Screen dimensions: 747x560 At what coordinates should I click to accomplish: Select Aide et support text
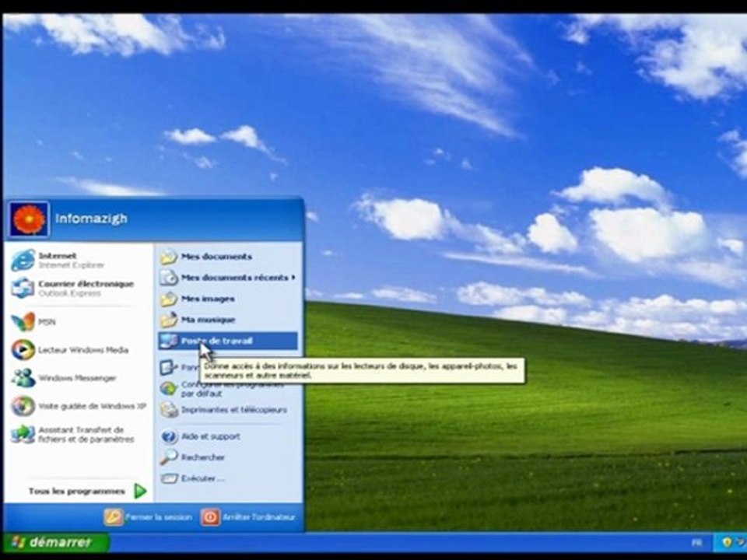(x=211, y=436)
